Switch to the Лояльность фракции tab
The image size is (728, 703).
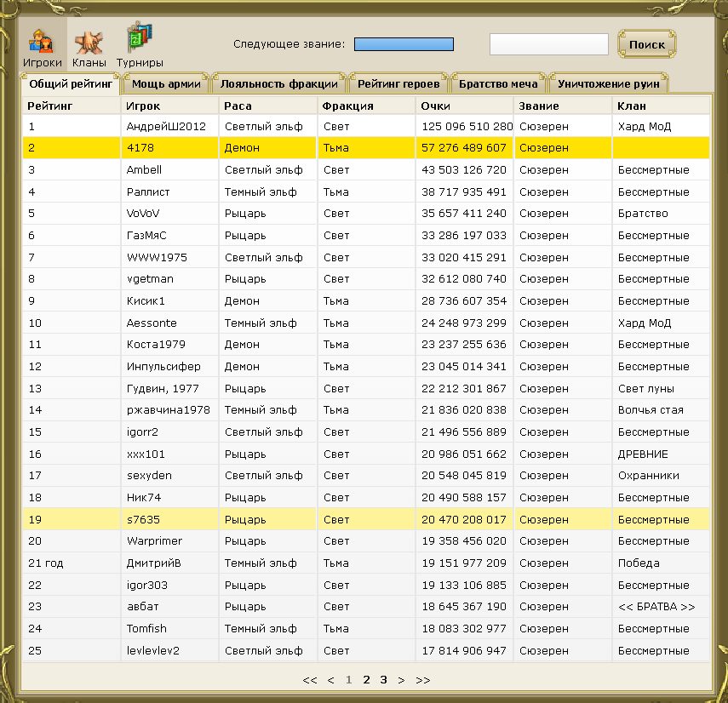[279, 84]
